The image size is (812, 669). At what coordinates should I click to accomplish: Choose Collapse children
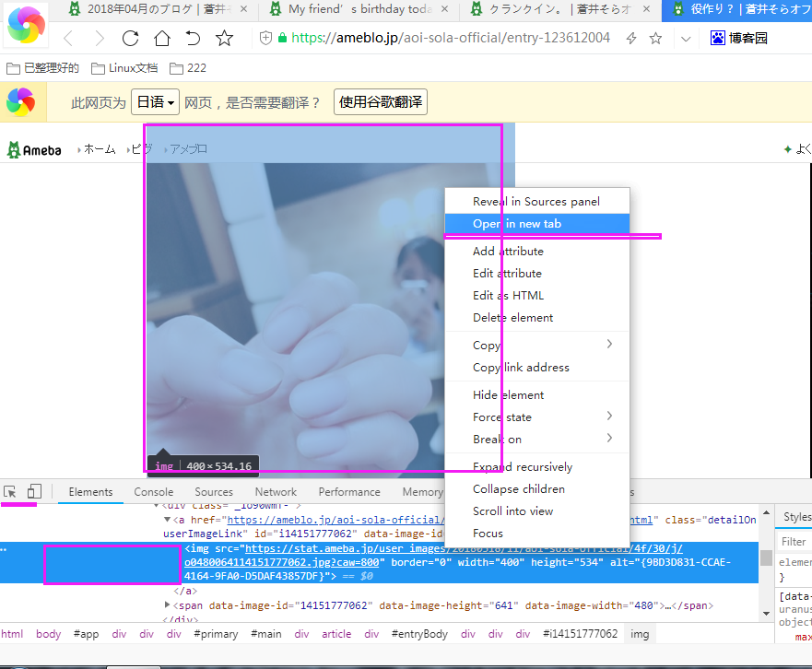point(536,489)
